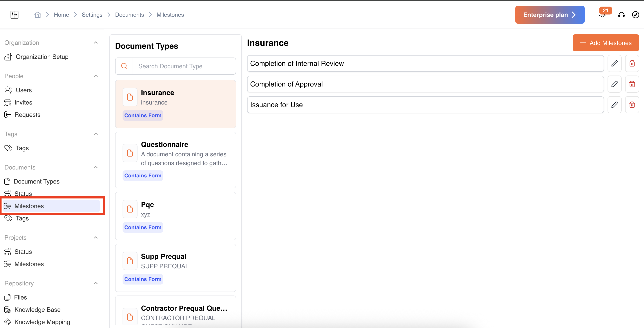
Task: Click the Add Milestones button
Action: [x=606, y=43]
